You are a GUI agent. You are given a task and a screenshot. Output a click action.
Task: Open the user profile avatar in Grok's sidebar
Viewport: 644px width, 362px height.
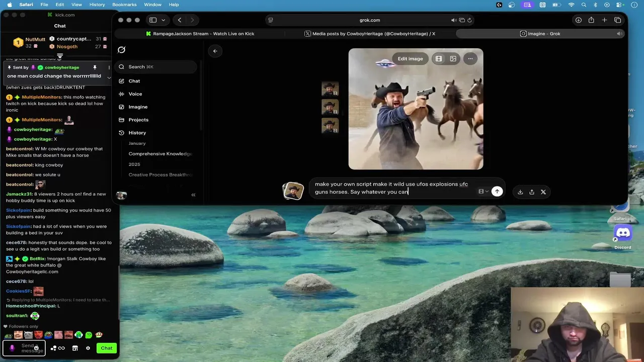[x=121, y=195]
